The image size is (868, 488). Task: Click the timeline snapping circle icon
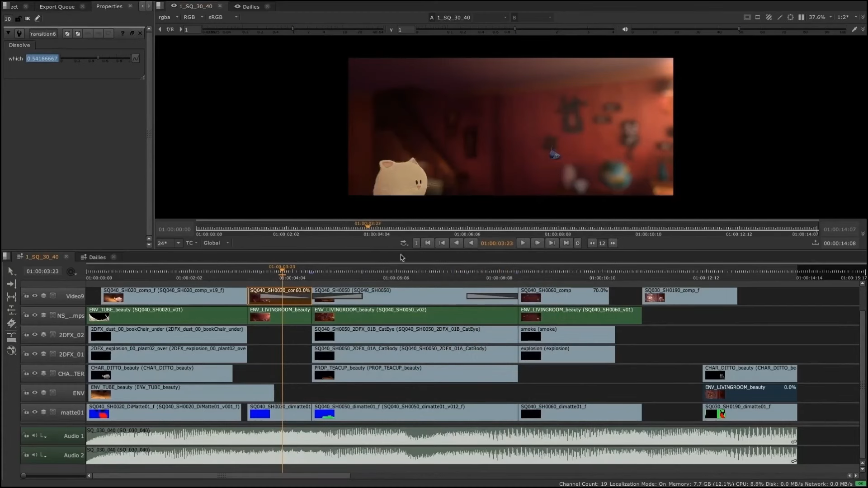pyautogui.click(x=71, y=272)
